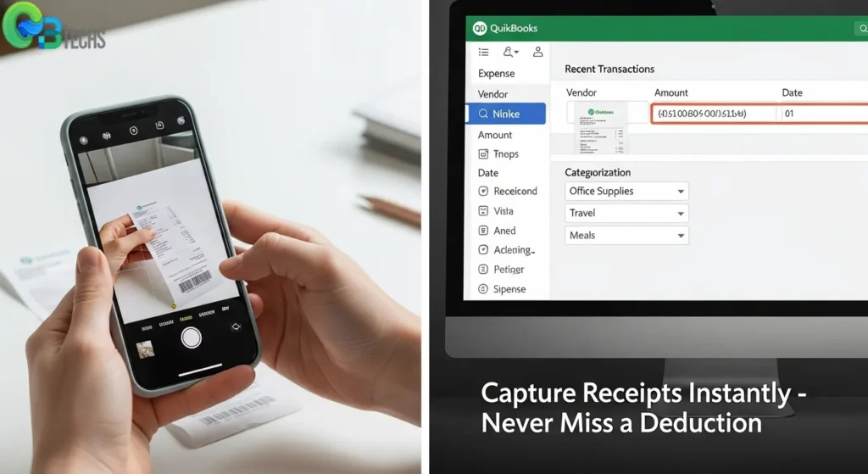
Task: Click the Petiger icon in sidebar
Action: click(483, 269)
